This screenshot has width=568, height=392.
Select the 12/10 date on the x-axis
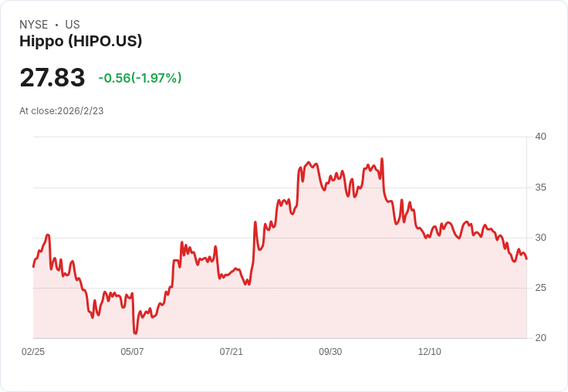pos(430,352)
